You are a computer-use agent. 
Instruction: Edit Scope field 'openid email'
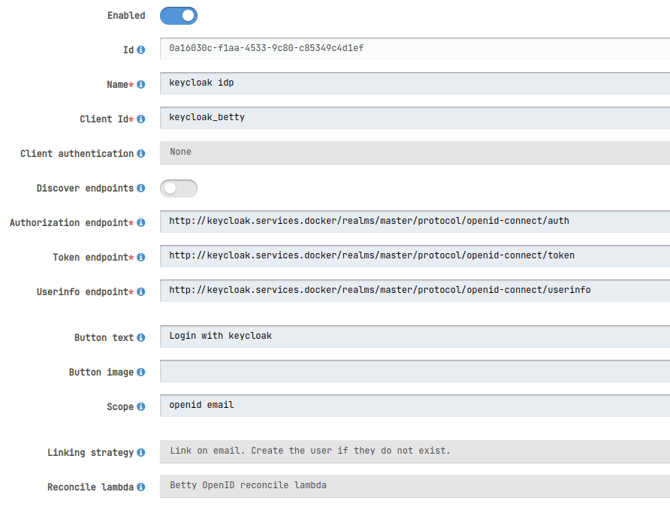[x=415, y=406]
